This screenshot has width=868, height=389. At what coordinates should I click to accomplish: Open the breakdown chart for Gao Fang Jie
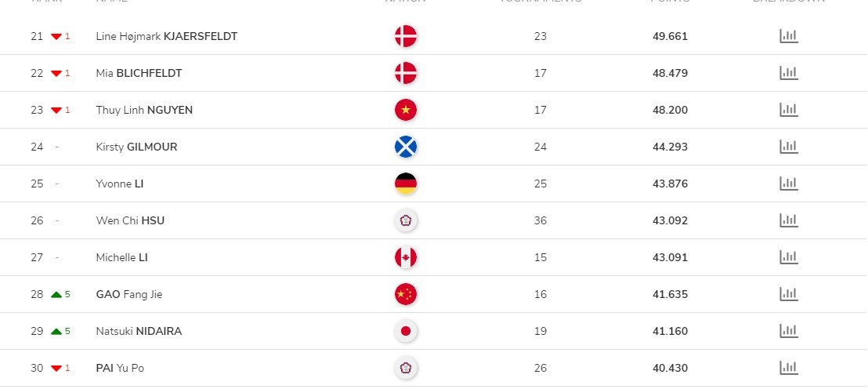click(789, 293)
